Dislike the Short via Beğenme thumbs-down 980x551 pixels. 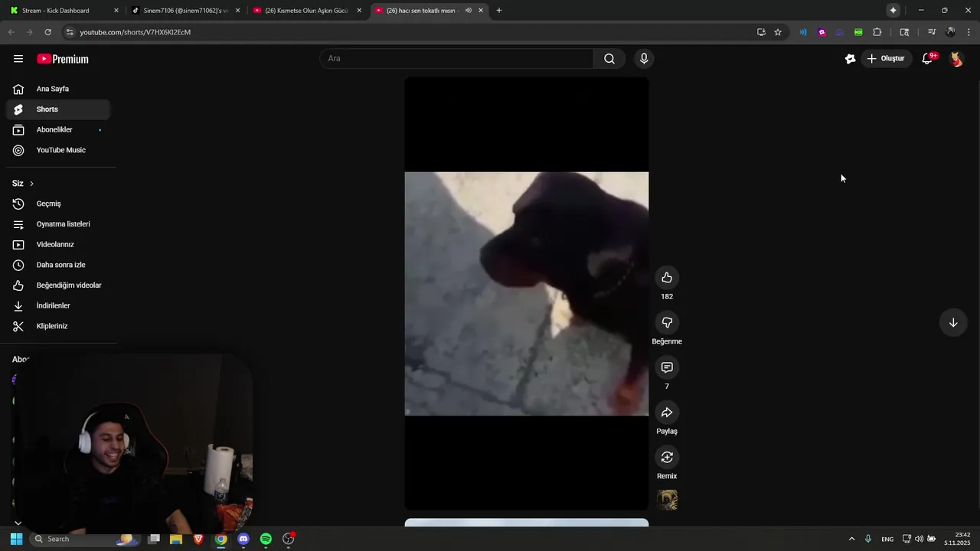[x=667, y=323]
